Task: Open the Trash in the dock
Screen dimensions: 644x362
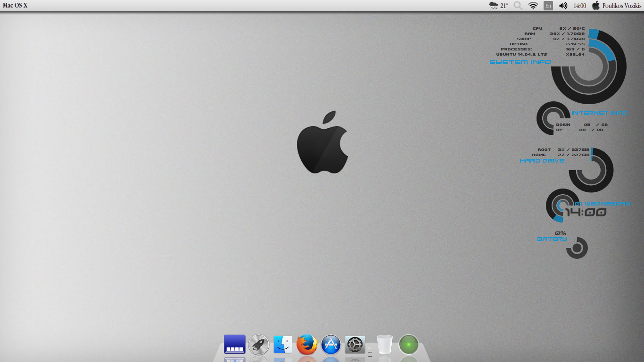Action: click(x=385, y=345)
